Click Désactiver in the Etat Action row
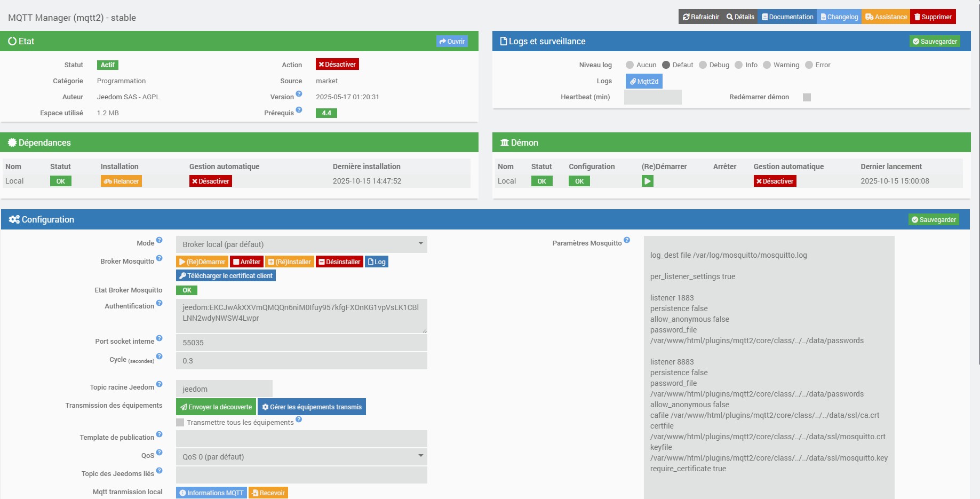The width and height of the screenshot is (980, 499). coord(337,65)
